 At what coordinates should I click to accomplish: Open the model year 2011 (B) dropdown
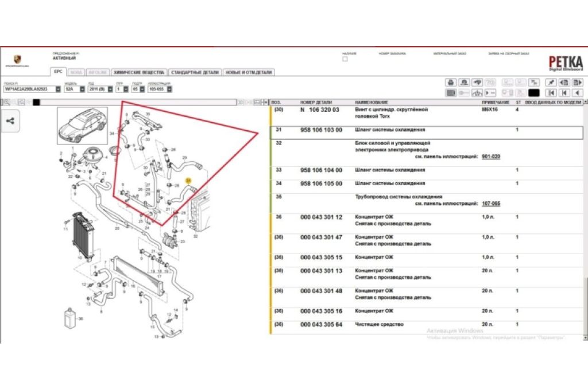pyautogui.click(x=110, y=89)
